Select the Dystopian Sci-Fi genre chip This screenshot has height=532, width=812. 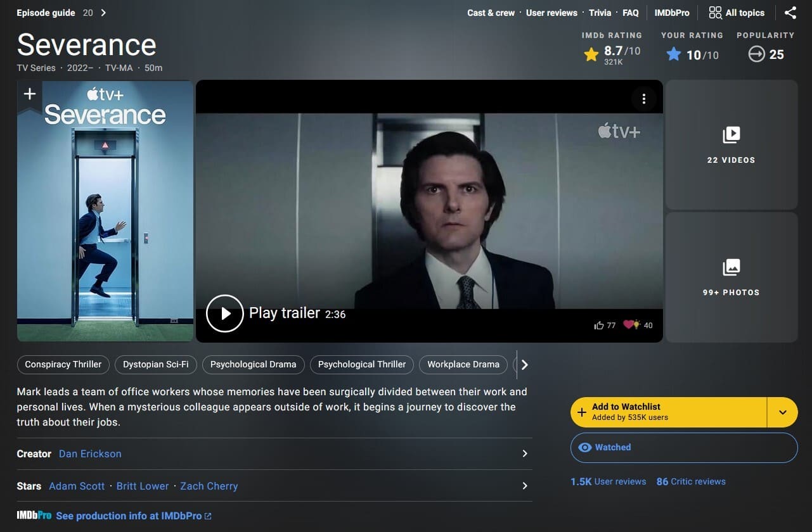(156, 364)
